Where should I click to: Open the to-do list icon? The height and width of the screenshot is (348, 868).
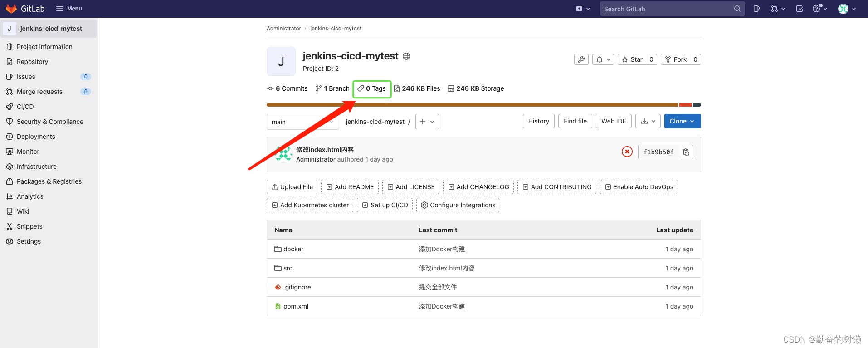click(800, 9)
